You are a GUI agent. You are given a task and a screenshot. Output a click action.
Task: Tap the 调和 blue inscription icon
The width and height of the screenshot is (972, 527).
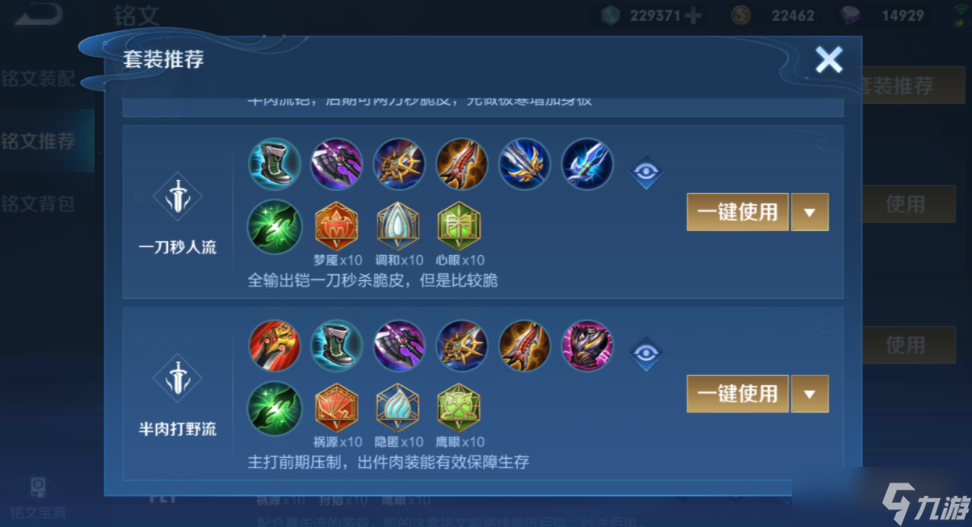[x=398, y=226]
